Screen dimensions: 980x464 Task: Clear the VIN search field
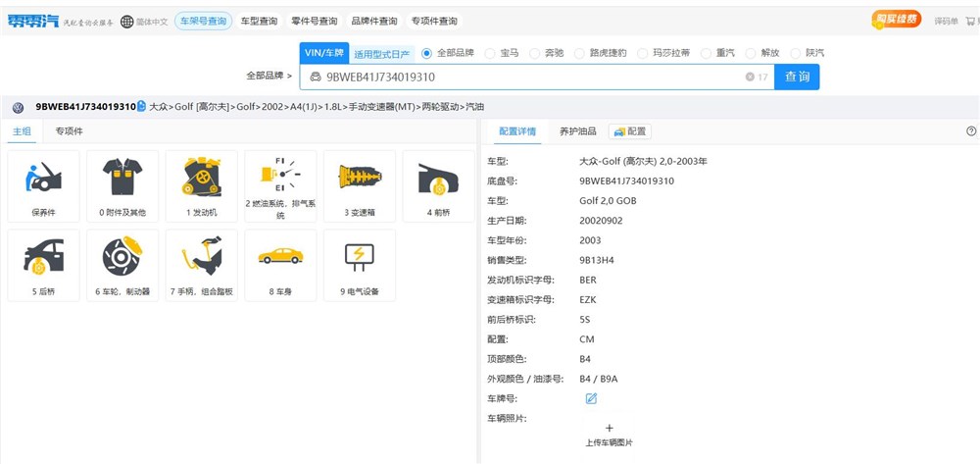[x=750, y=77]
